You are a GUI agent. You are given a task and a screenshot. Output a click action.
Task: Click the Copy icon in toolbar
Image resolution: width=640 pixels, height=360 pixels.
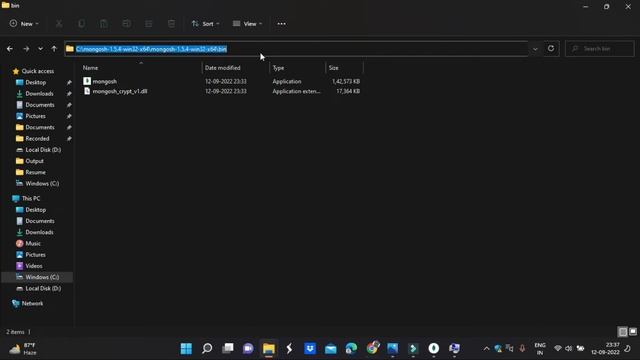pos(82,24)
